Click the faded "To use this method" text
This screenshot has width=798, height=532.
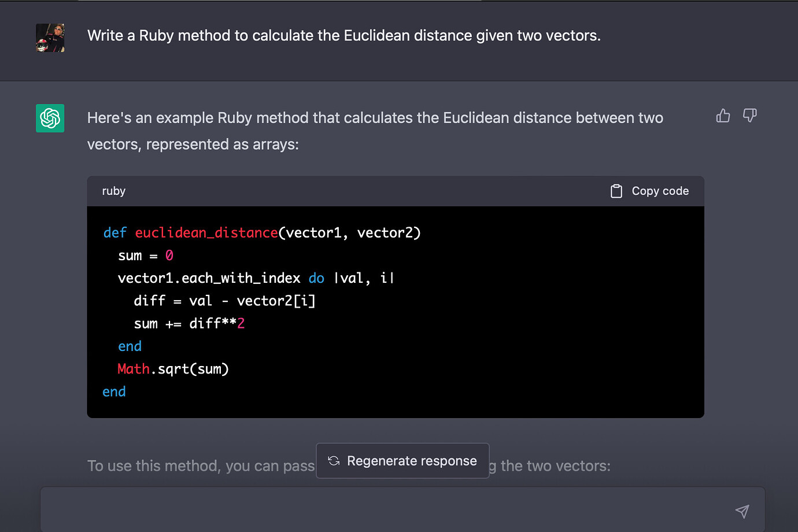[201, 466]
